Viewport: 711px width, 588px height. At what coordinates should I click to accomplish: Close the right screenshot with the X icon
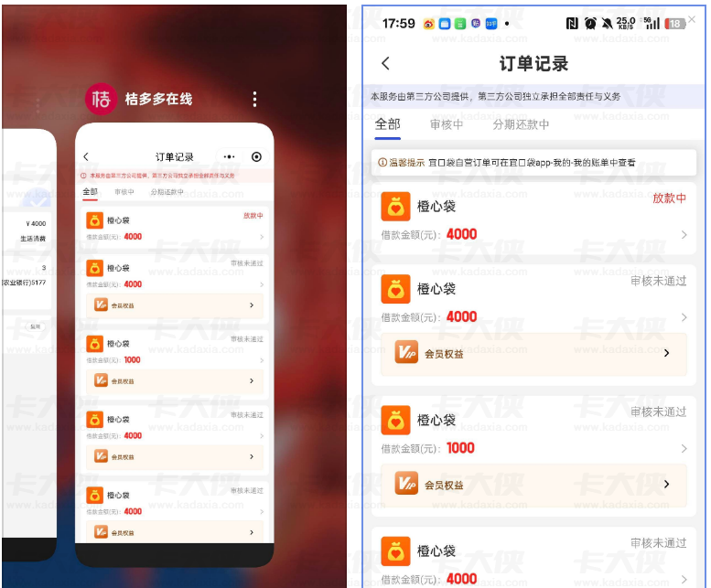click(692, 19)
